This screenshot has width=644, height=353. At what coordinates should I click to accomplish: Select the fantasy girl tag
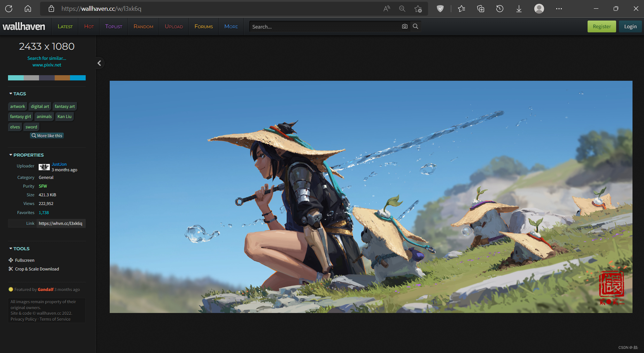click(x=21, y=116)
